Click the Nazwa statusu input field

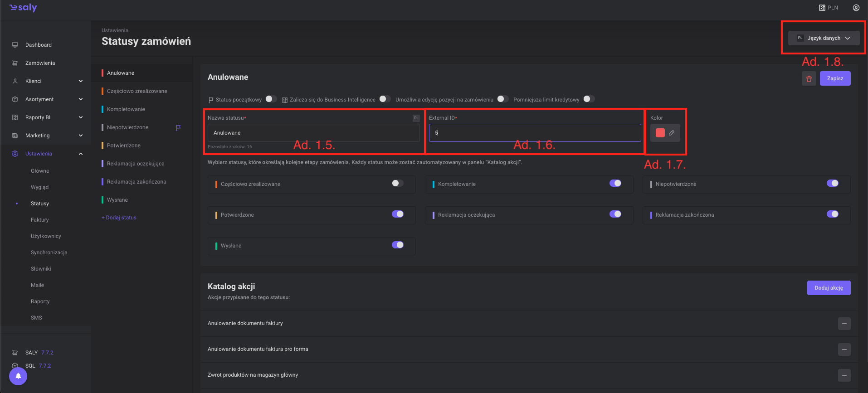(313, 133)
